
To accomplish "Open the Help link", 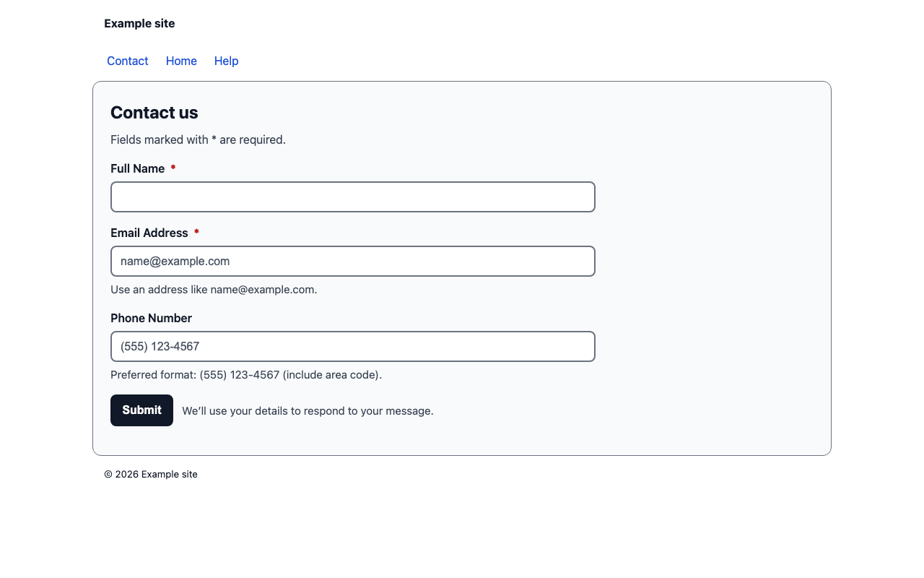I will pyautogui.click(x=226, y=61).
